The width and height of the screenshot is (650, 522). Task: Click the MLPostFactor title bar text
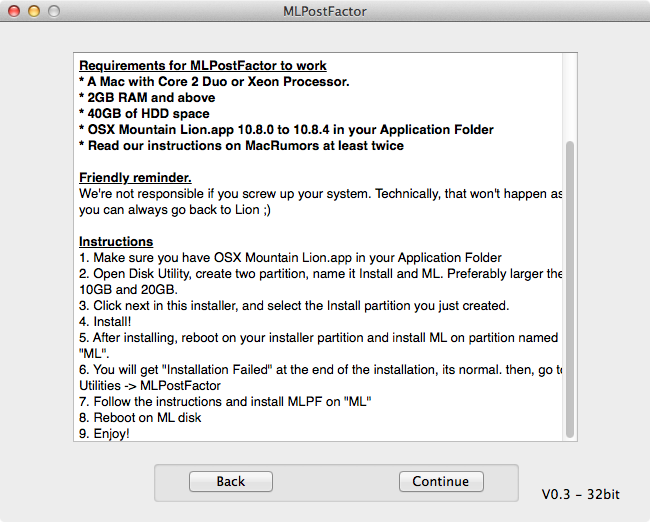tap(324, 11)
